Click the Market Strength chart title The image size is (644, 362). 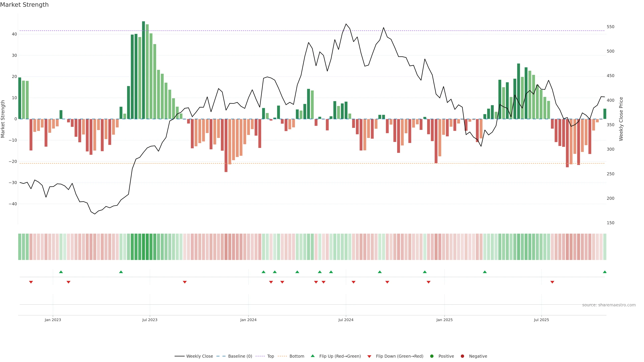tap(24, 5)
